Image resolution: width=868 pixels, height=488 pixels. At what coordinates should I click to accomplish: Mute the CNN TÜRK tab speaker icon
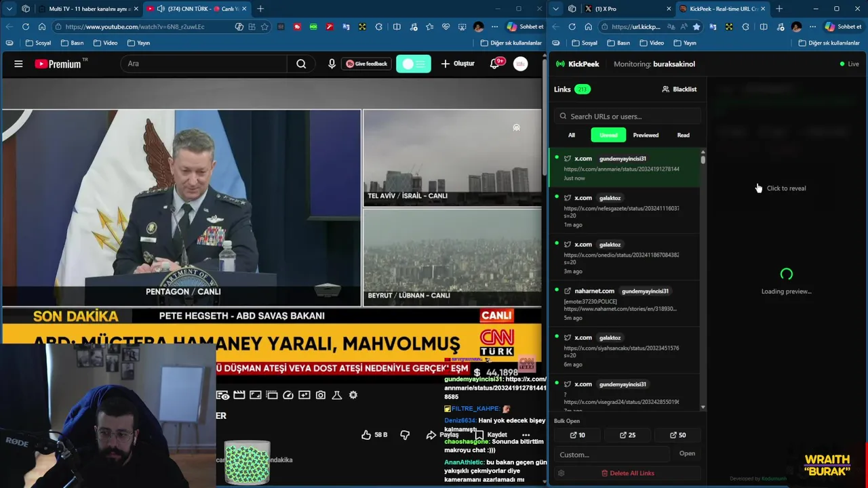161,9
